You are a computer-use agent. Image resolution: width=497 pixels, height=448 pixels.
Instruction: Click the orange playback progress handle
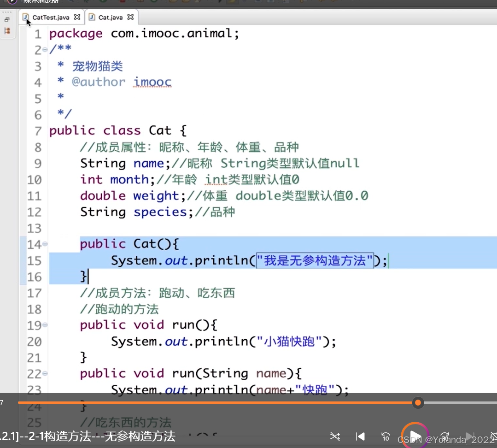[x=418, y=403]
